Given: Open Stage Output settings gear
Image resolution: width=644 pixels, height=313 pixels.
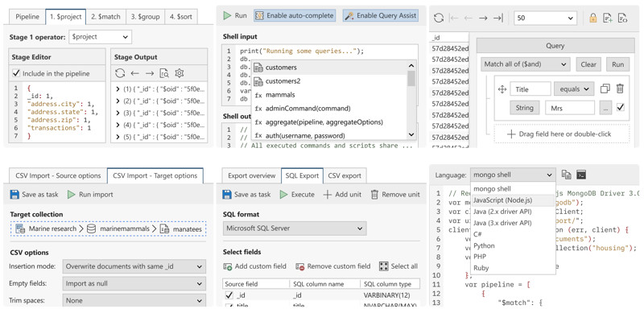Looking at the screenshot, I should point(179,73).
